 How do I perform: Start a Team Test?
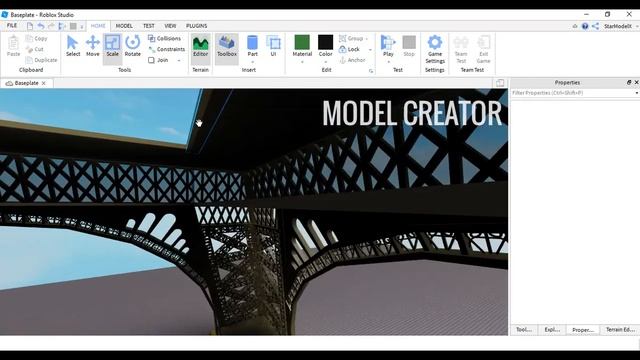[461, 49]
